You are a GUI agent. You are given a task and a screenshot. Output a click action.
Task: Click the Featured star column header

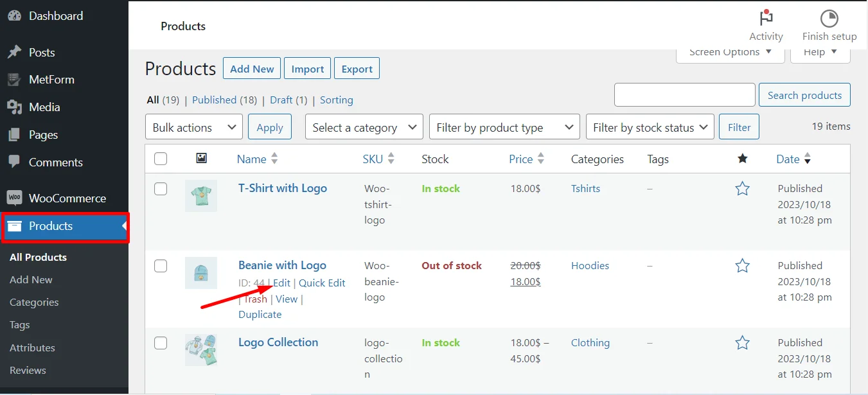coord(743,159)
